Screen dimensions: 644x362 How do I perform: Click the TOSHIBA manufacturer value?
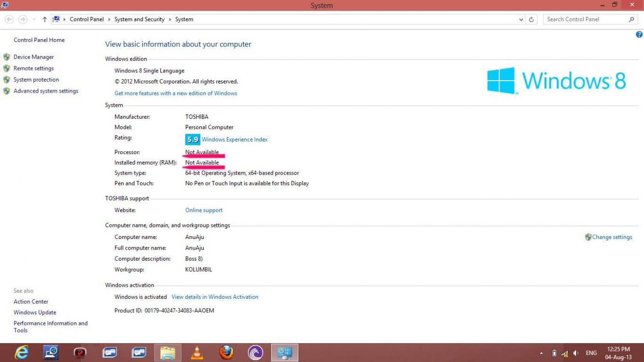click(197, 117)
